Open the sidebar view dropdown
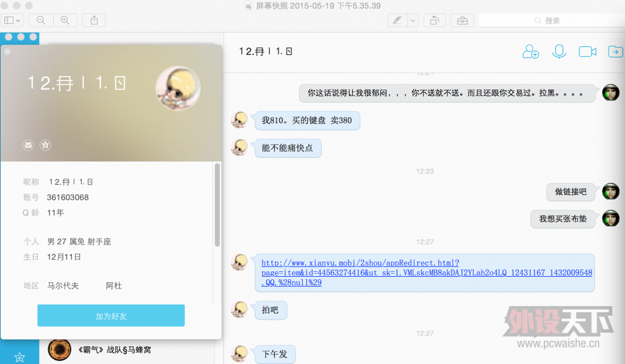This screenshot has height=364, width=625. pos(12,20)
